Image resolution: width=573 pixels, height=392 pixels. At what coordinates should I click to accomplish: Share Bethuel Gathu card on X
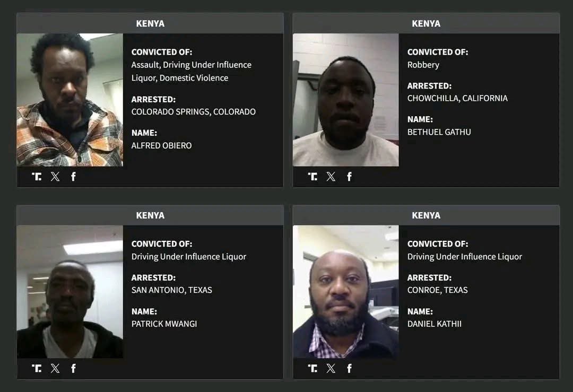(x=331, y=177)
